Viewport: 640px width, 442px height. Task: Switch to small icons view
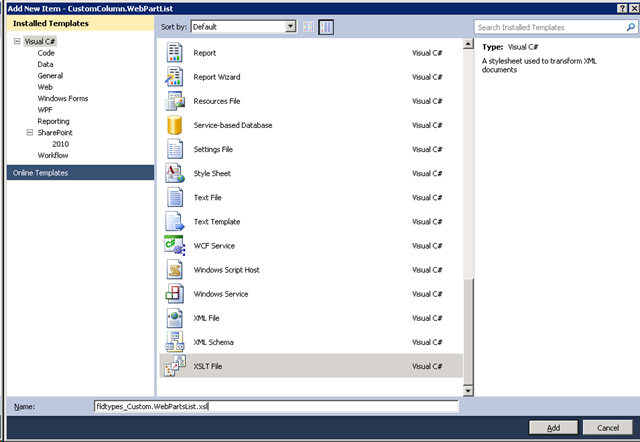pyautogui.click(x=308, y=27)
